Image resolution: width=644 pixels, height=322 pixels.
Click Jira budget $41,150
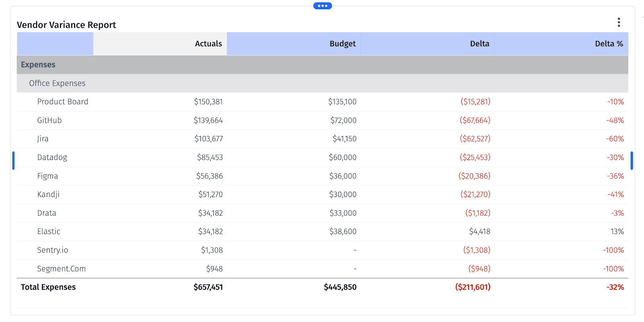coord(344,139)
